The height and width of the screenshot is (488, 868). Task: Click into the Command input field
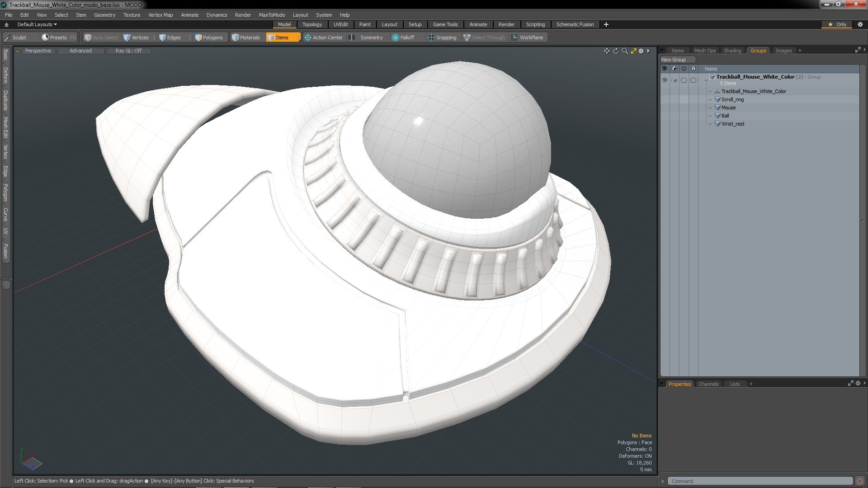[759, 481]
